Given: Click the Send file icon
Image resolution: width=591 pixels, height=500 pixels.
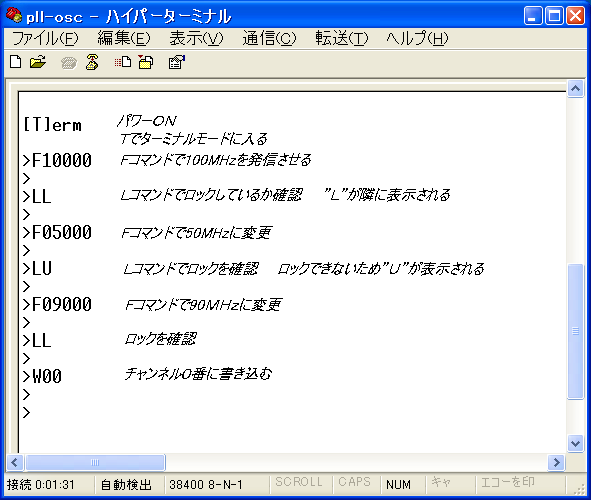Looking at the screenshot, I should pyautogui.click(x=123, y=62).
